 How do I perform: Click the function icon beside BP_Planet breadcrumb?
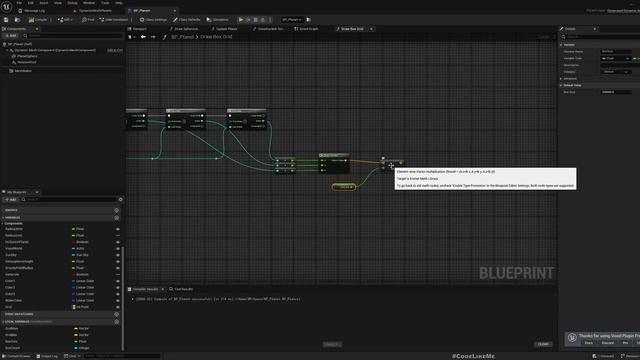point(164,37)
